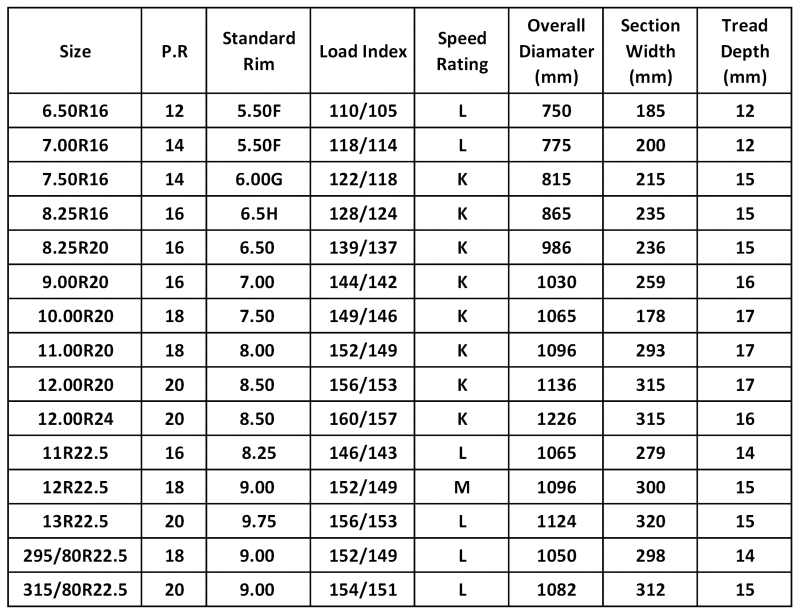800x614 pixels.
Task: Select the 144/142 load index cell
Action: tap(363, 282)
